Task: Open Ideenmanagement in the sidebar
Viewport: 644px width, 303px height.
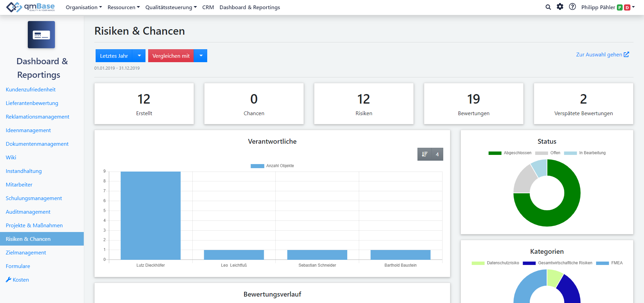Action: point(28,130)
